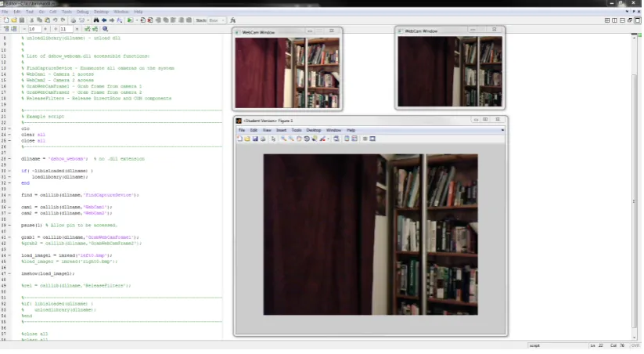Create a new figure from Figure 1 toolbar

tap(240, 139)
